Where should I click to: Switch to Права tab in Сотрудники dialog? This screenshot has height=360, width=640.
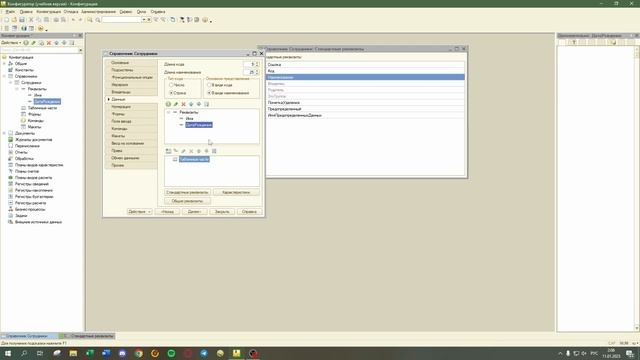click(x=131, y=151)
